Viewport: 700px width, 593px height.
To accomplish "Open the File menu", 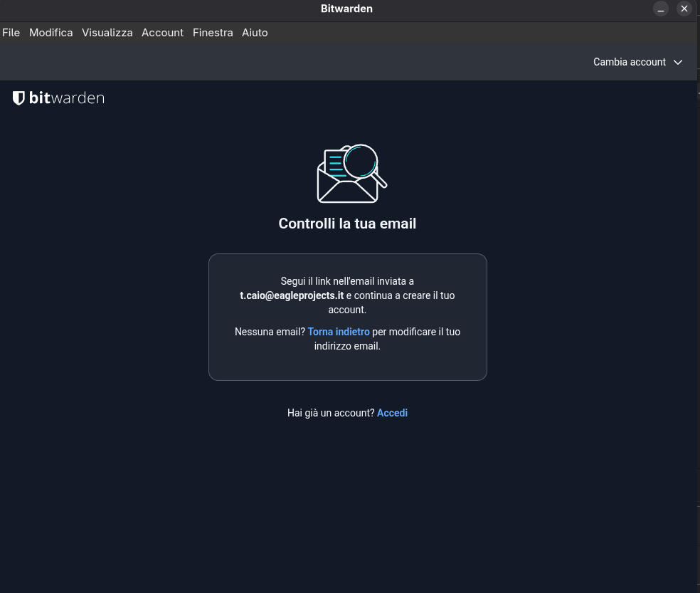I will coord(11,33).
